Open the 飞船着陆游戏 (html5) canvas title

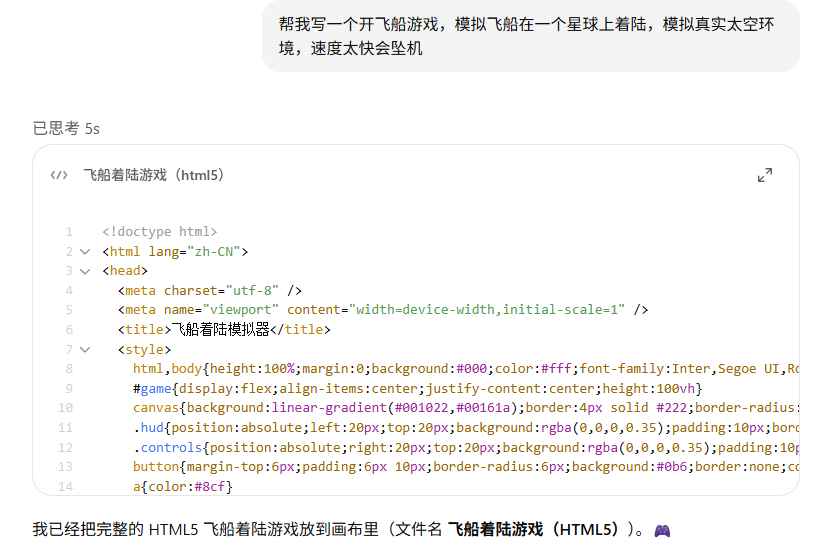click(x=154, y=175)
